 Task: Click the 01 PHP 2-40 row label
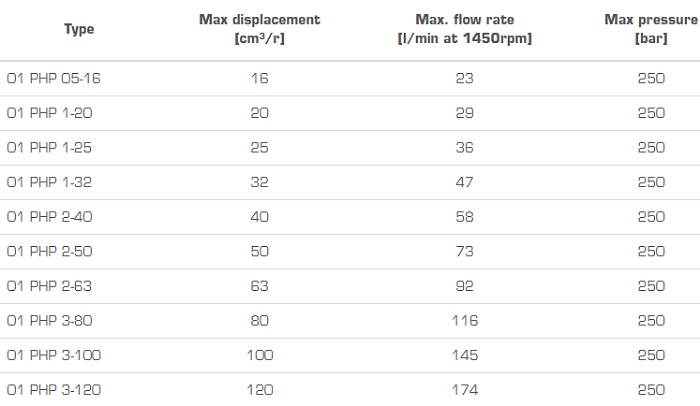[x=50, y=217]
